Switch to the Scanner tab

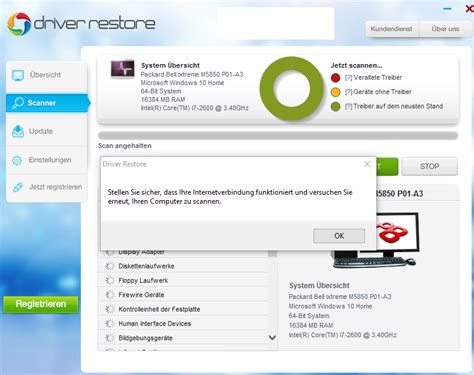pos(47,103)
